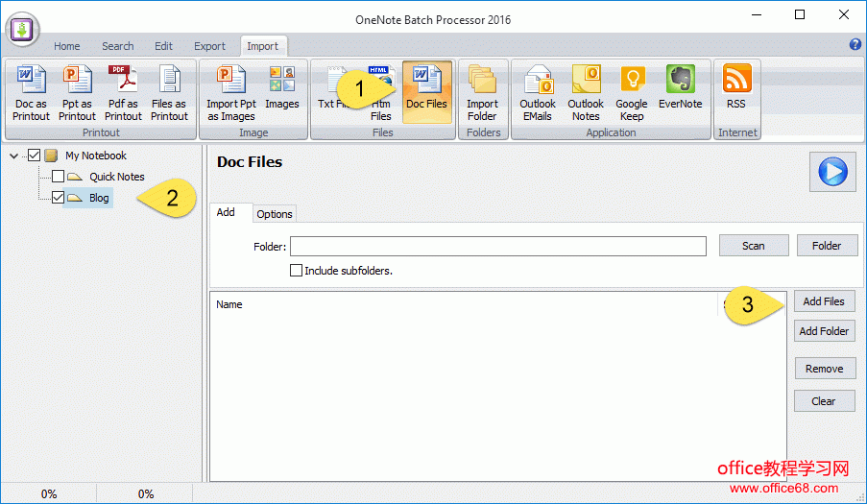Click the Add Files button
This screenshot has height=504, width=867.
824,301
